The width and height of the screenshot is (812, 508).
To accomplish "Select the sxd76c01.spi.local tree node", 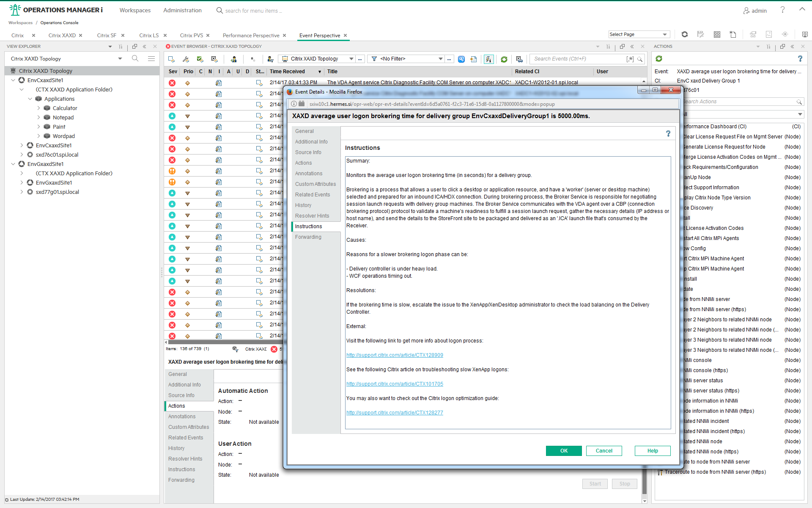I will coord(57,155).
